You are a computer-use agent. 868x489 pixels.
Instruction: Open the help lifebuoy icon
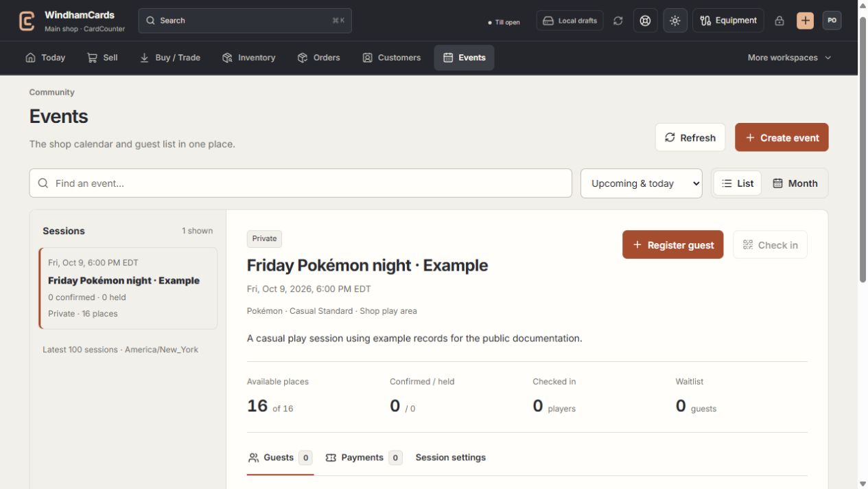(645, 21)
